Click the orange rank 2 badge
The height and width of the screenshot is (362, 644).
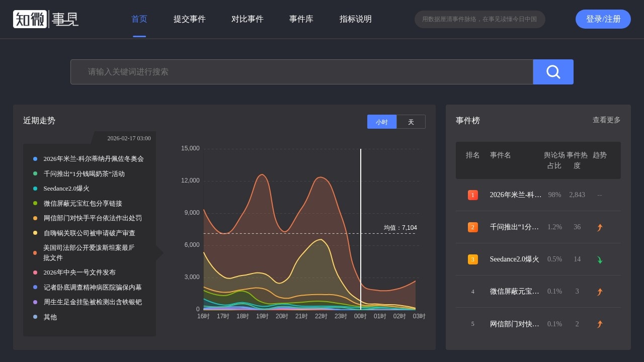472,227
